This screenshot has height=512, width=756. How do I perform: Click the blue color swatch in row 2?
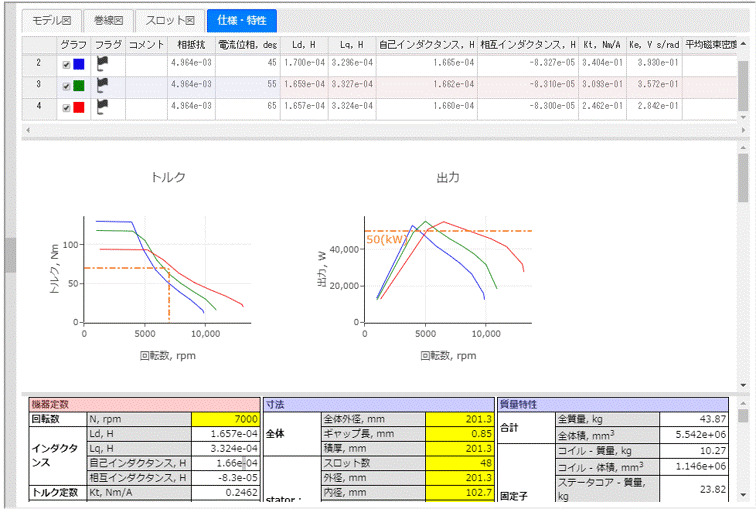pos(79,65)
